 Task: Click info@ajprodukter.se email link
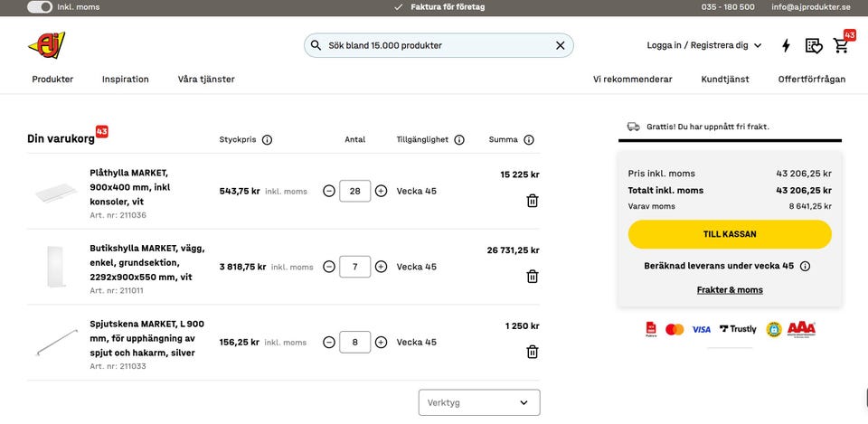tap(811, 7)
